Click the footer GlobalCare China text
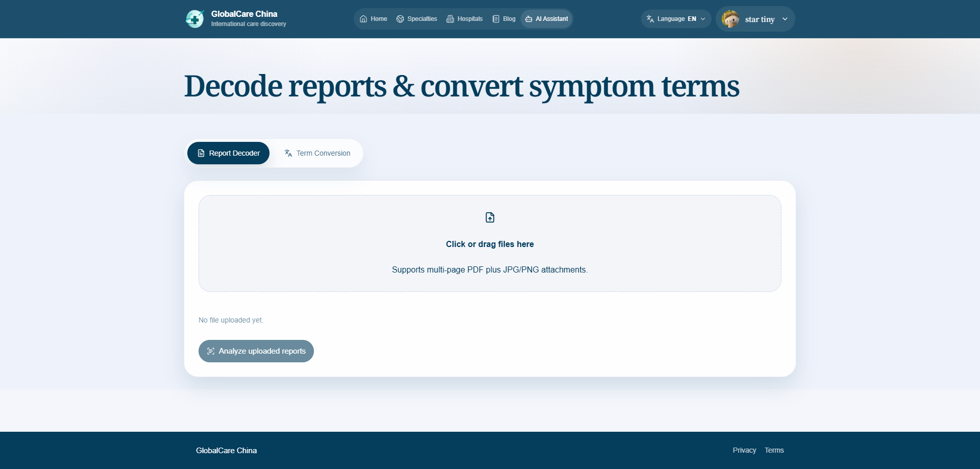This screenshot has height=469, width=980. tap(226, 450)
